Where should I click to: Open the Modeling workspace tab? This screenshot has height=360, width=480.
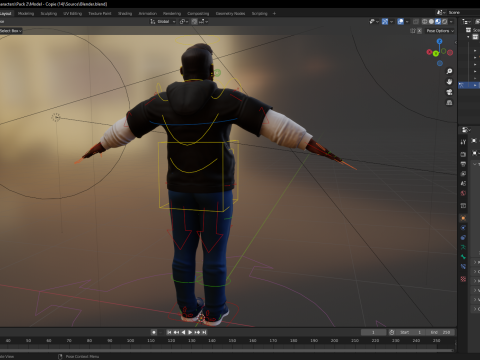pyautogui.click(x=26, y=13)
